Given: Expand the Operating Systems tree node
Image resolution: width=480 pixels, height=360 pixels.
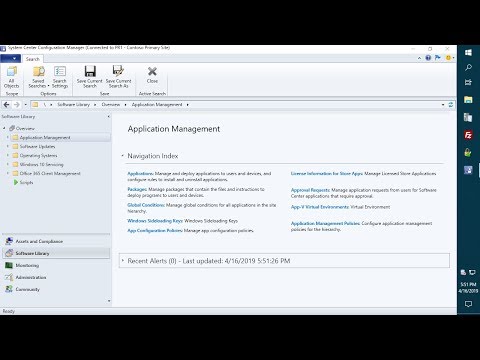Looking at the screenshot, I should [8, 155].
